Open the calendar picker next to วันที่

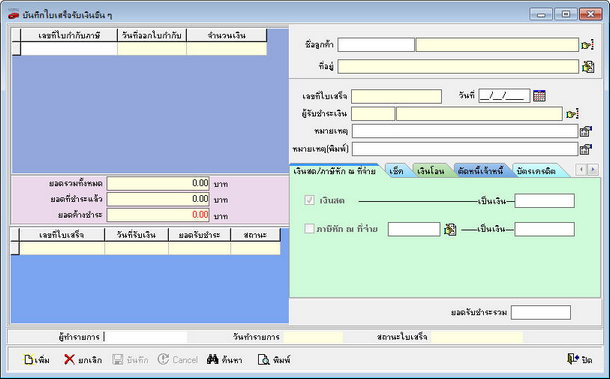539,96
